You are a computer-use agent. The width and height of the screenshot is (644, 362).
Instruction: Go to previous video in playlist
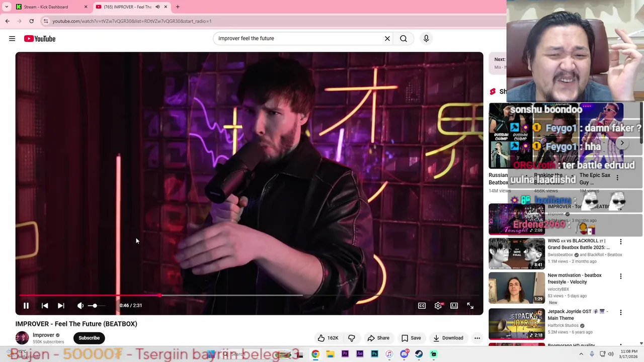45,305
